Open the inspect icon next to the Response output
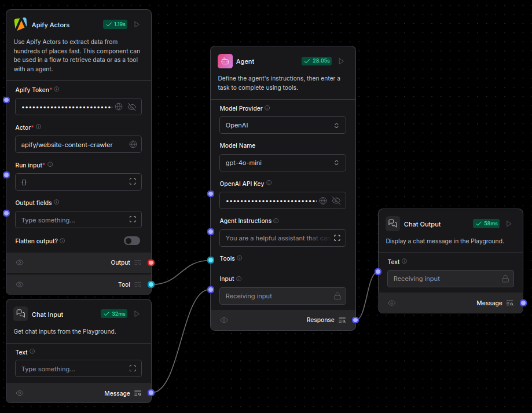This screenshot has width=532, height=413. click(x=342, y=320)
